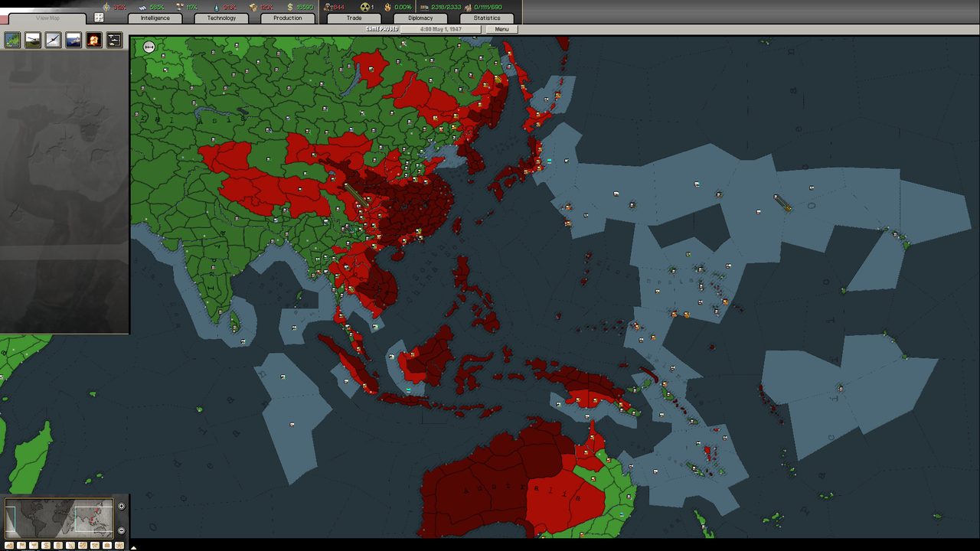
Task: Click the 0.00% dissent value
Action: [403, 7]
